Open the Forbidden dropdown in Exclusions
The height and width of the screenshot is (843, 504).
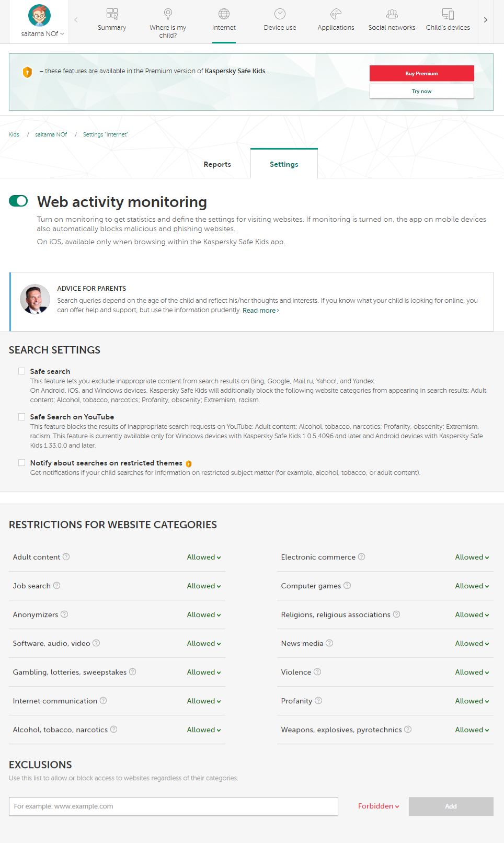(x=379, y=806)
